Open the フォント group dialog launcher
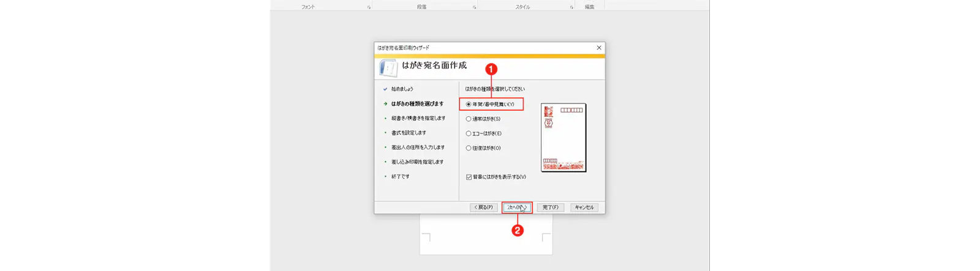This screenshot has height=271, width=980. (x=369, y=7)
